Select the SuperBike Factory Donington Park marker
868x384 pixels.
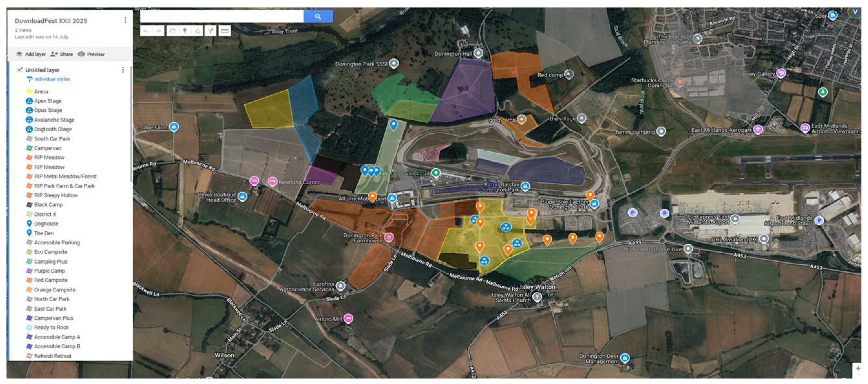594,203
